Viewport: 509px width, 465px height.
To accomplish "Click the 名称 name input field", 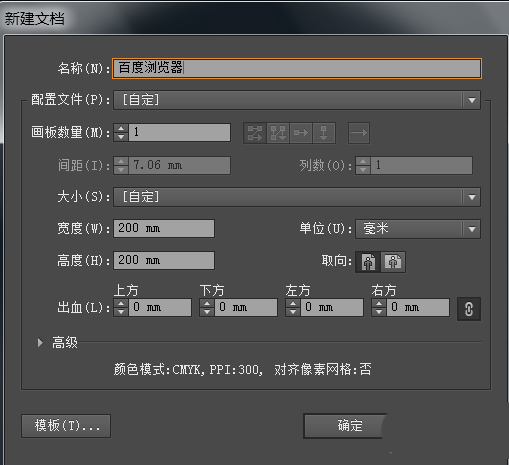I will point(297,68).
